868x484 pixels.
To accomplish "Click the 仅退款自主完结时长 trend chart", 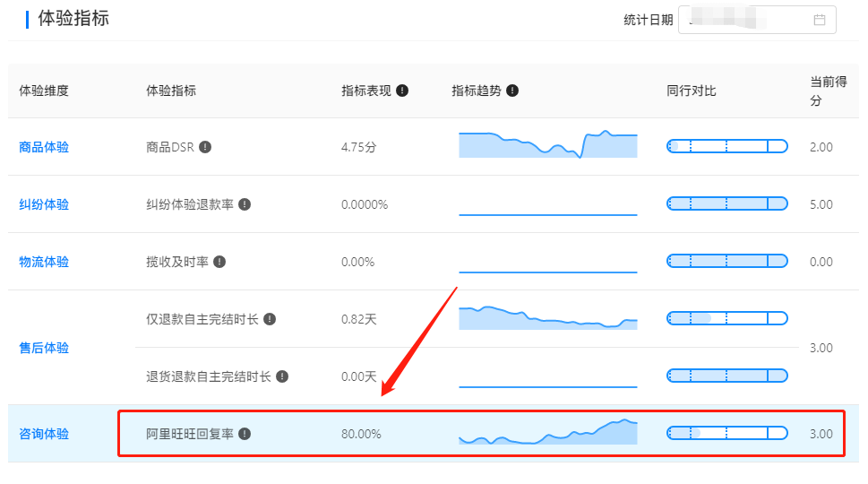I will (x=548, y=317).
